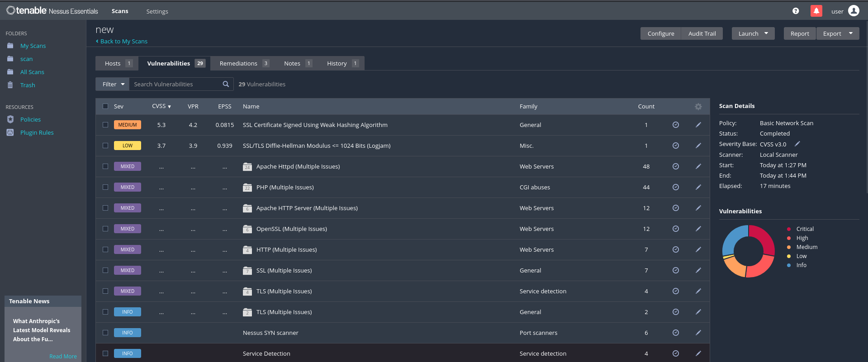The image size is (868, 362).
Task: Switch to the Remediations tab
Action: 244,63
